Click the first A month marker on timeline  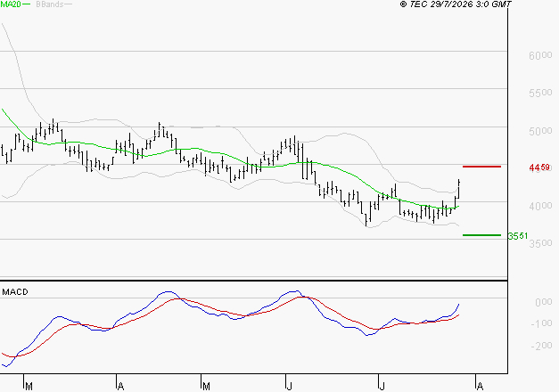(x=120, y=387)
